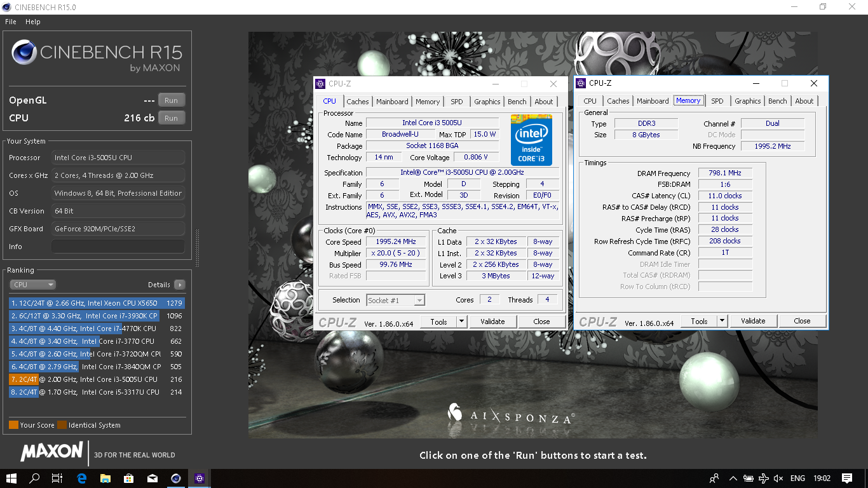Open Microsoft Store taskbar icon
The height and width of the screenshot is (488, 868).
pos(128,478)
